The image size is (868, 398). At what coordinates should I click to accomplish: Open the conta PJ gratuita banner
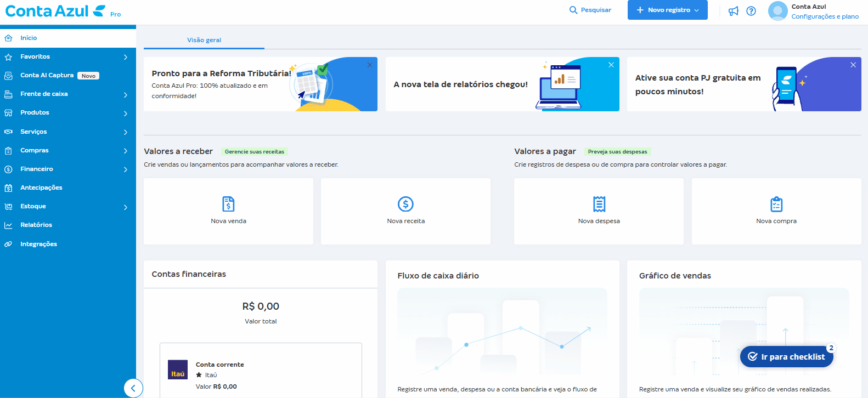(744, 84)
